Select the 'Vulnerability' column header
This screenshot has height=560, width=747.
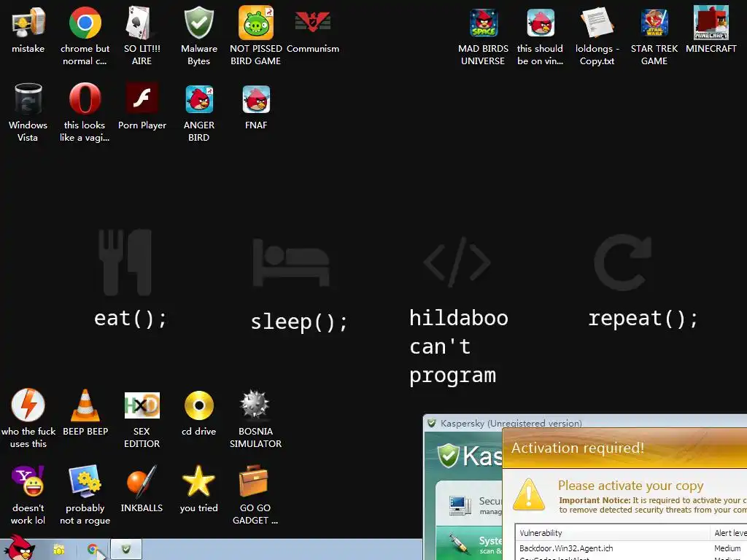pyautogui.click(x=613, y=533)
